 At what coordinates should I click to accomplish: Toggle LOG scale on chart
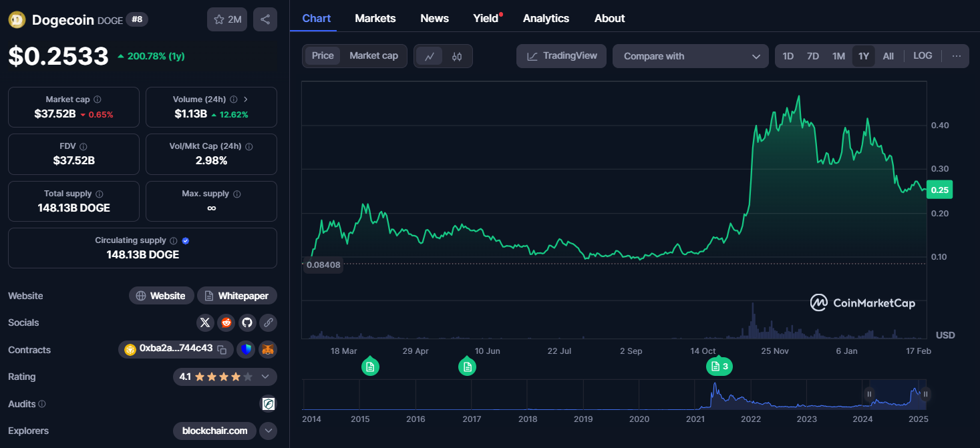coord(923,56)
